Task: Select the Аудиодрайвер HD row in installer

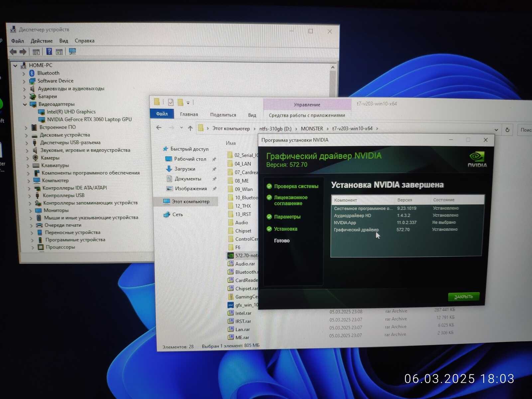Action: (406, 215)
